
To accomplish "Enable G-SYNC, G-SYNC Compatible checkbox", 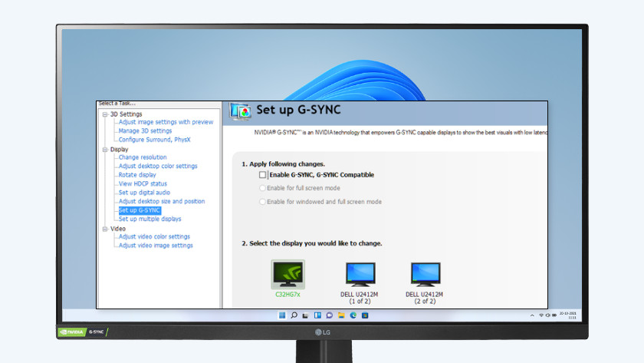I will (263, 175).
